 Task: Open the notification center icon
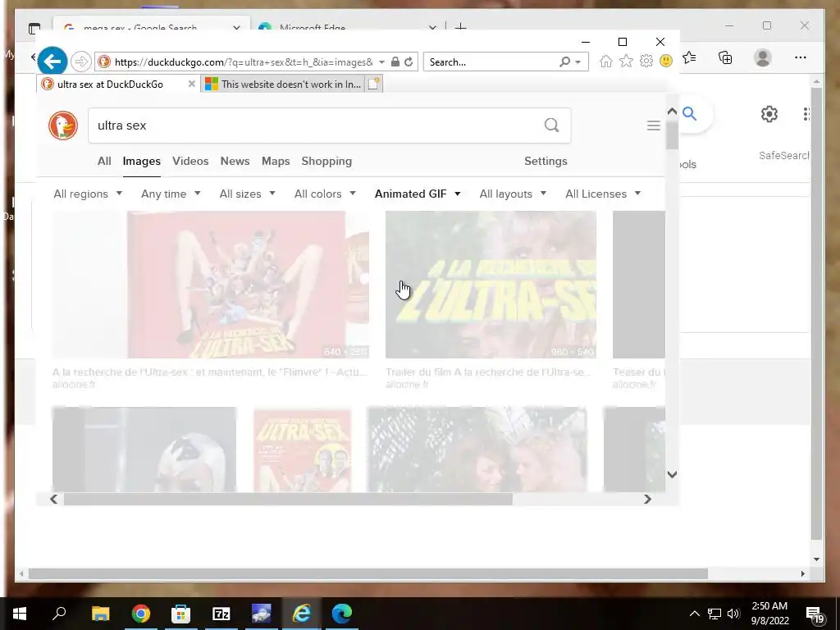tap(815, 614)
